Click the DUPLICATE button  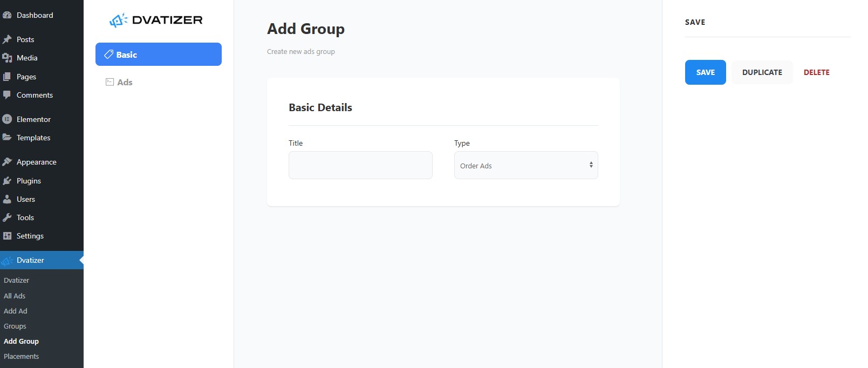(762, 72)
